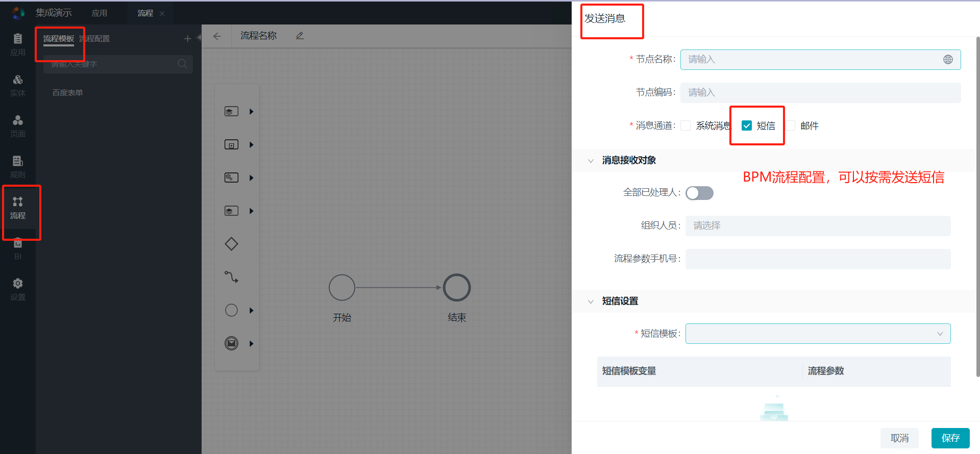Select the curved connector line tool

point(231,277)
